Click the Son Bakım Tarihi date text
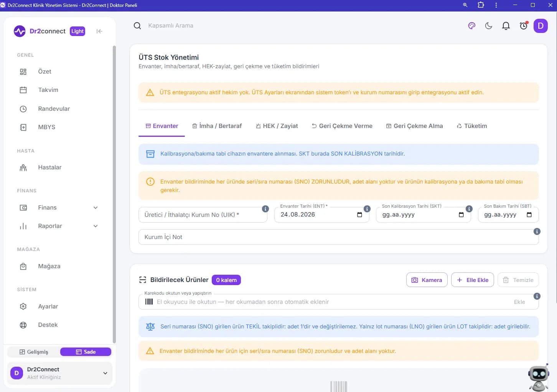This screenshot has width=557, height=392. click(x=500, y=215)
